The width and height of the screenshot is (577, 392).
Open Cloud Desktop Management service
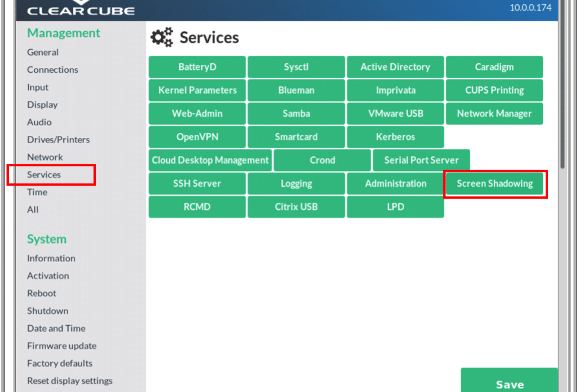(x=210, y=160)
